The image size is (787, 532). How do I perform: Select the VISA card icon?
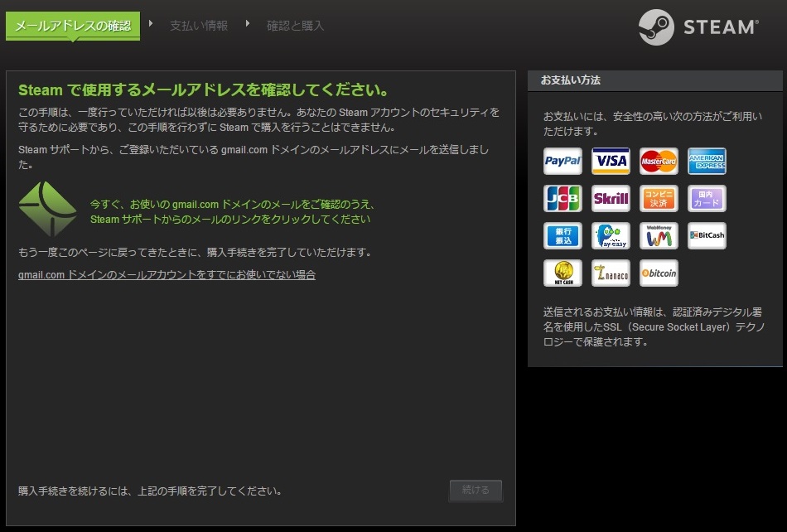pos(611,161)
